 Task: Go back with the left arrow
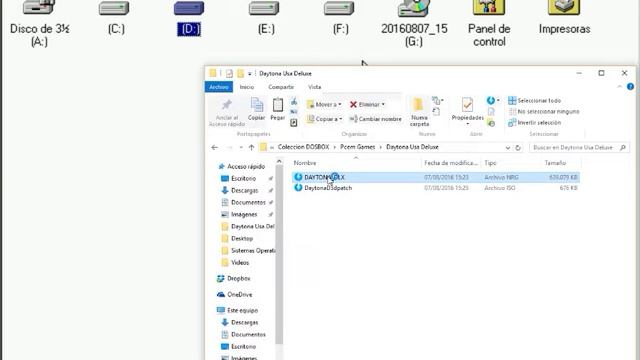(x=215, y=147)
